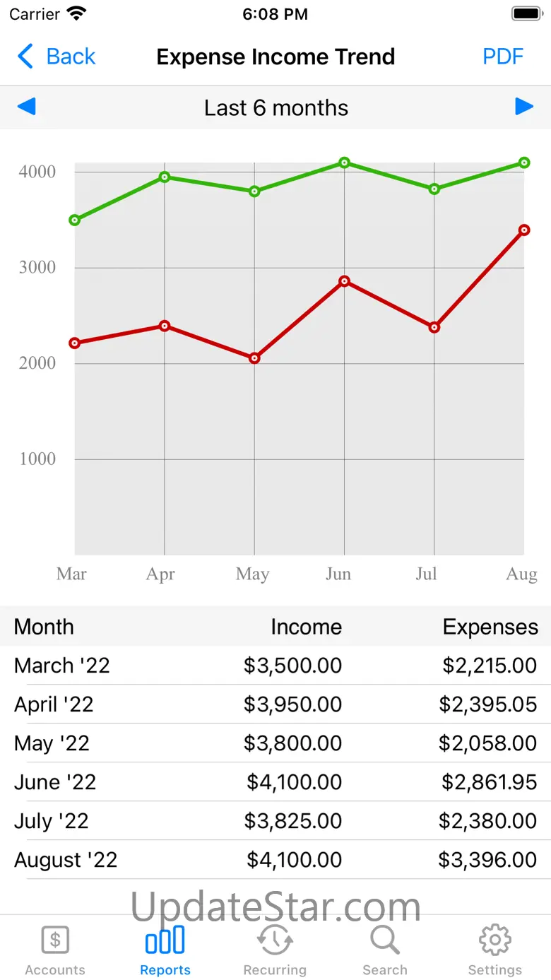Go to previous period with left arrow
551x980 pixels.
click(26, 107)
